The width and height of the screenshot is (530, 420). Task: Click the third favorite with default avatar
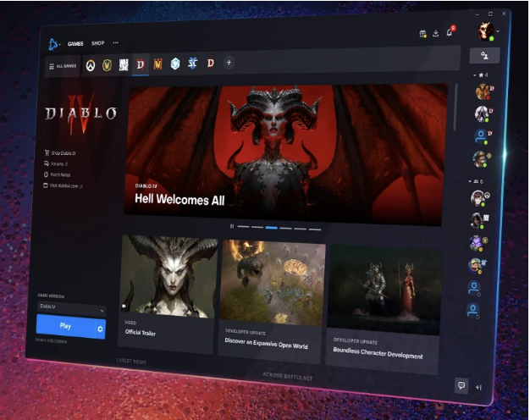(x=481, y=136)
